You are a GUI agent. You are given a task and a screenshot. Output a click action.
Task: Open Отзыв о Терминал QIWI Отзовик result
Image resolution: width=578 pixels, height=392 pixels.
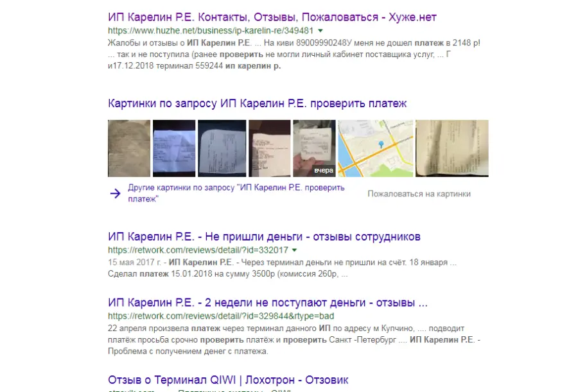pyautogui.click(x=228, y=380)
